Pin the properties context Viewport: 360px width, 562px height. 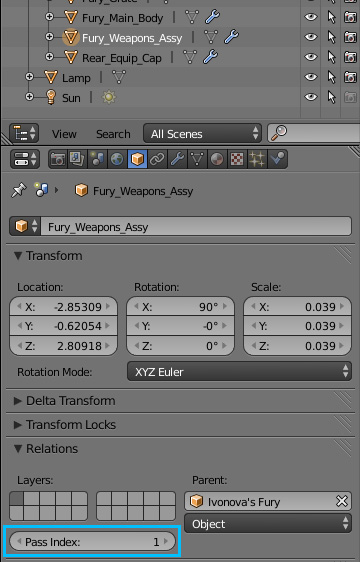(x=19, y=190)
